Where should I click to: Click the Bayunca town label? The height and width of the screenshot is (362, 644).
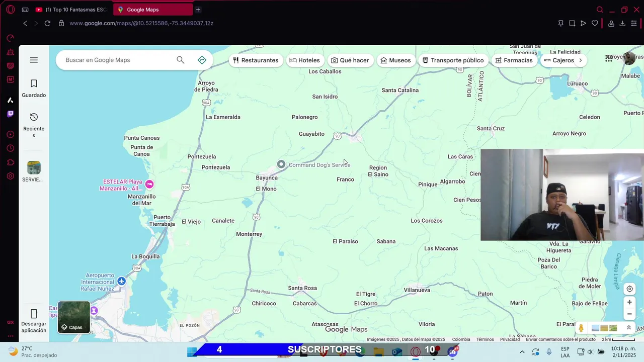(267, 178)
